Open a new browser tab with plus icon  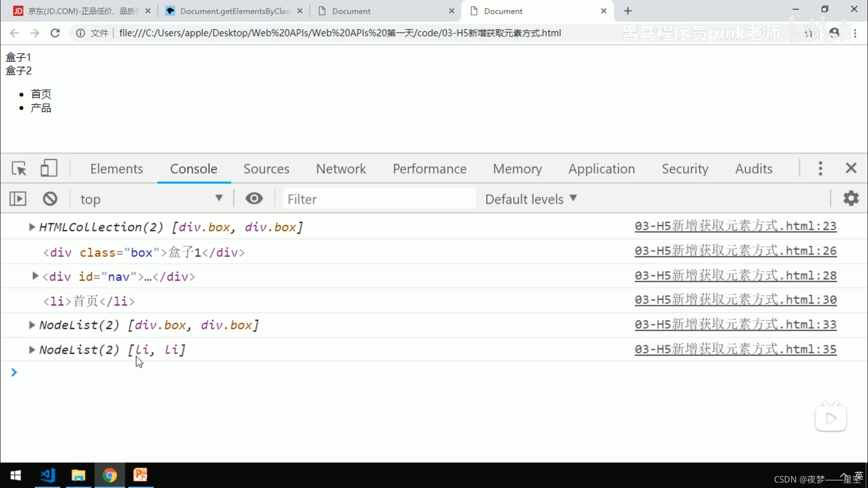coord(628,11)
